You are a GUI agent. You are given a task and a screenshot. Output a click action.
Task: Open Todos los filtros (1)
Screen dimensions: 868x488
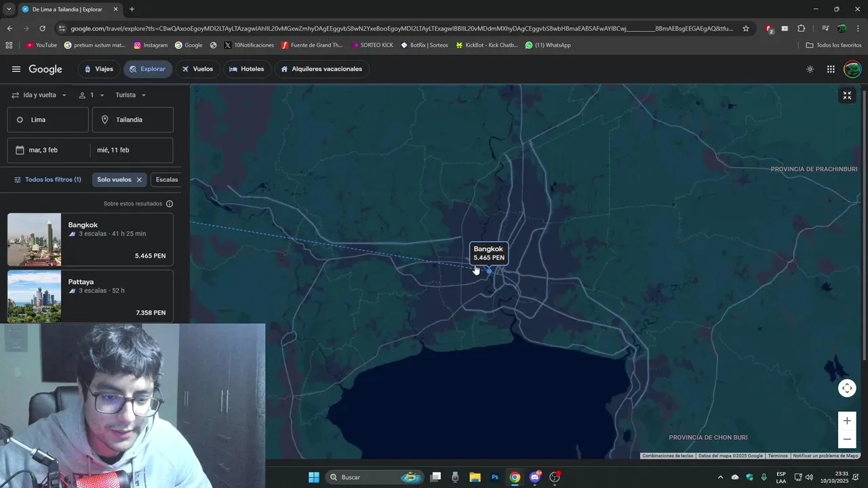click(x=47, y=180)
